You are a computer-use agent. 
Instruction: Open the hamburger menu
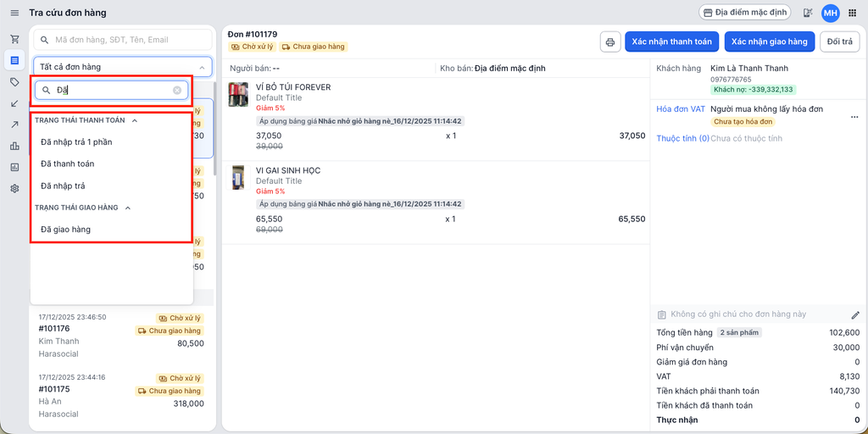point(14,13)
